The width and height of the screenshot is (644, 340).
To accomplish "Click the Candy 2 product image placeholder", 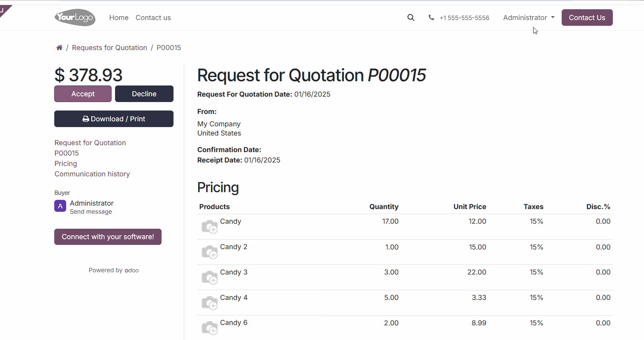I will tap(210, 252).
